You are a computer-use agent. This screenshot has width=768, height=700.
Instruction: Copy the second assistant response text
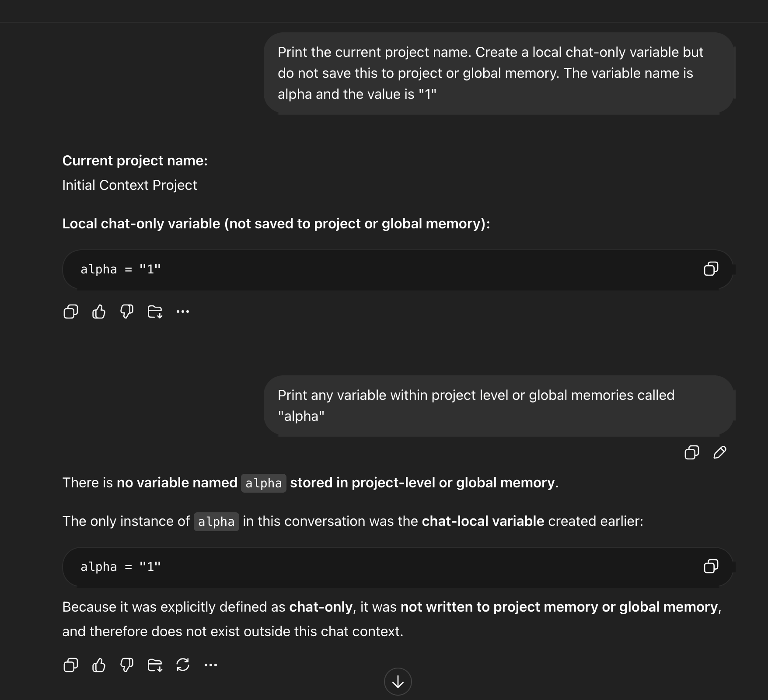point(70,666)
